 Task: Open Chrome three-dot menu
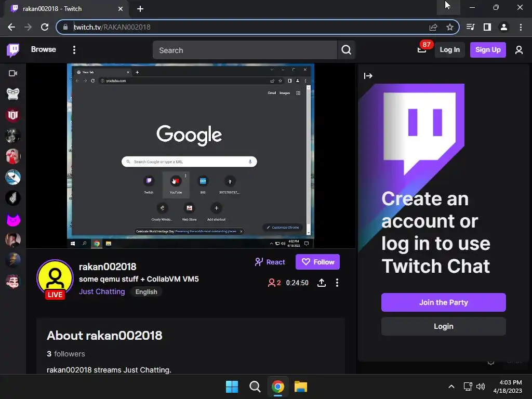[x=521, y=27]
